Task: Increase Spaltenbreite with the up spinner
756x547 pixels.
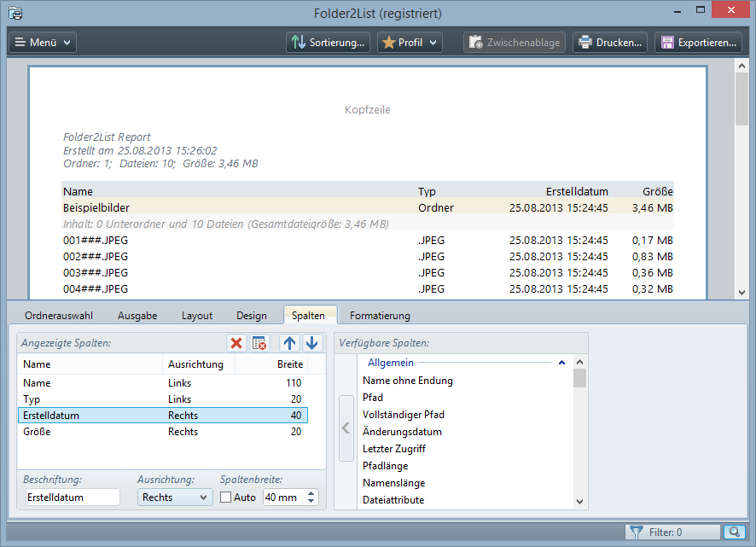Action: pos(311,493)
